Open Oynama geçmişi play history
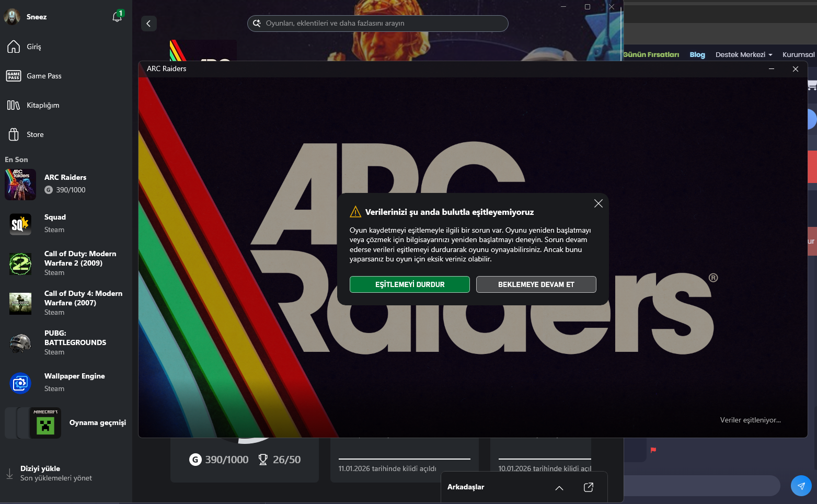The height and width of the screenshot is (504, 817). click(66, 423)
